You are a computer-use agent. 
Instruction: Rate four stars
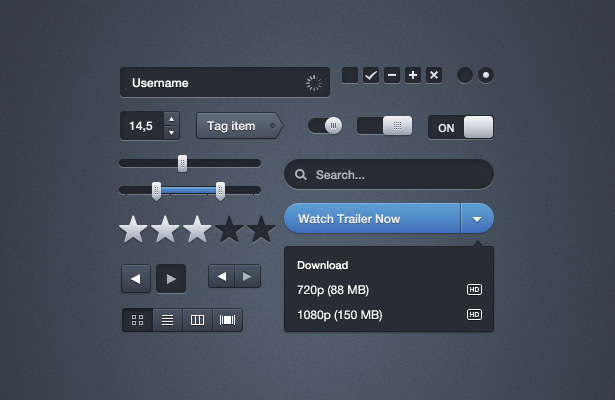[229, 230]
